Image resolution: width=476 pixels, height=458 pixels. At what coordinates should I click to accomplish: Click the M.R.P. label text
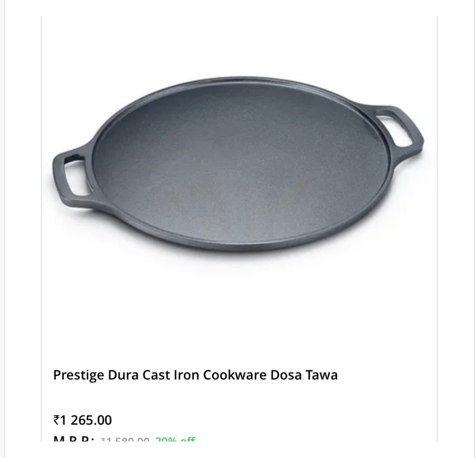[74, 439]
